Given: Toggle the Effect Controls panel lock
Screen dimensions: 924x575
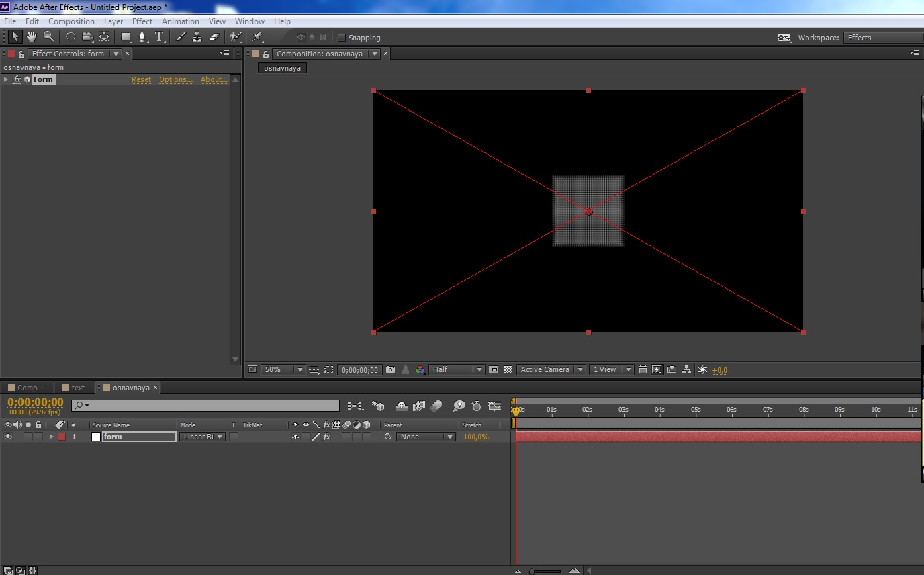Looking at the screenshot, I should (21, 54).
